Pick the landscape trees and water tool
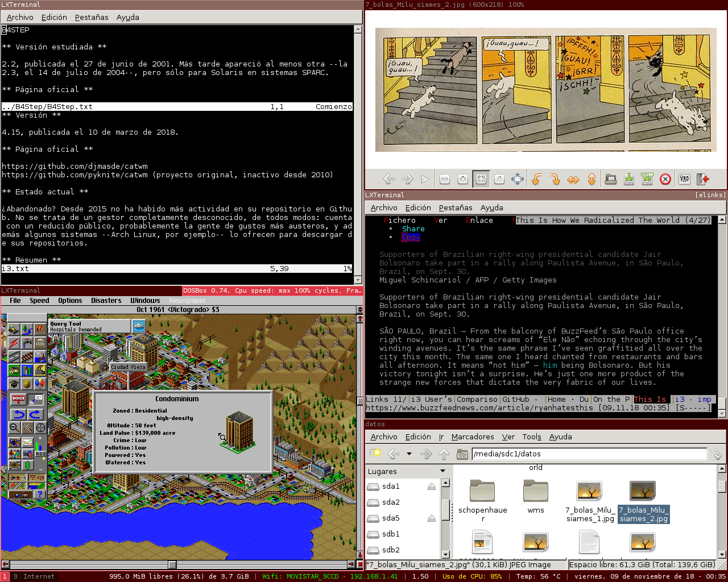 (x=27, y=329)
